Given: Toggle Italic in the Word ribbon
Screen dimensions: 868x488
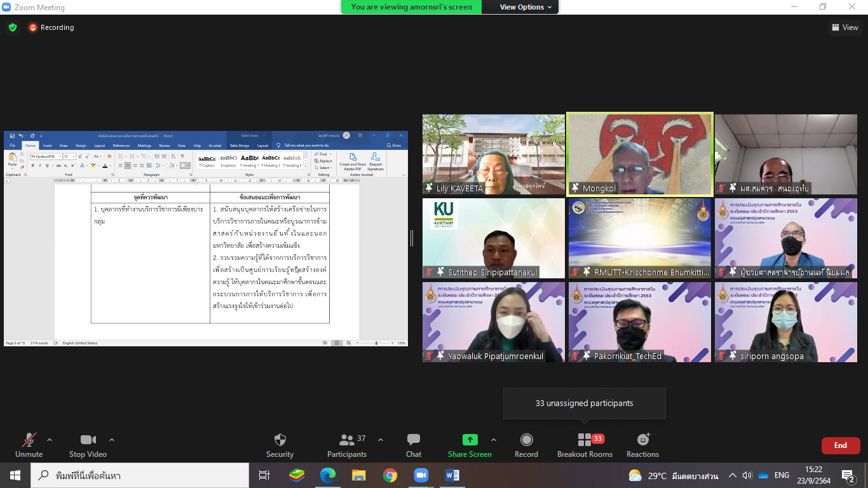Looking at the screenshot, I should (40, 166).
